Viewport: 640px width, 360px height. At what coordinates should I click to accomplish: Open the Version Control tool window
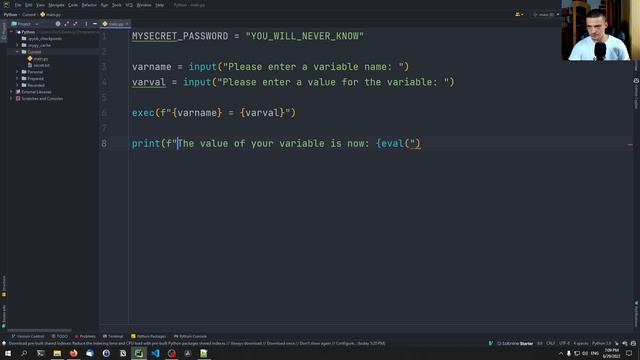pyautogui.click(x=27, y=336)
